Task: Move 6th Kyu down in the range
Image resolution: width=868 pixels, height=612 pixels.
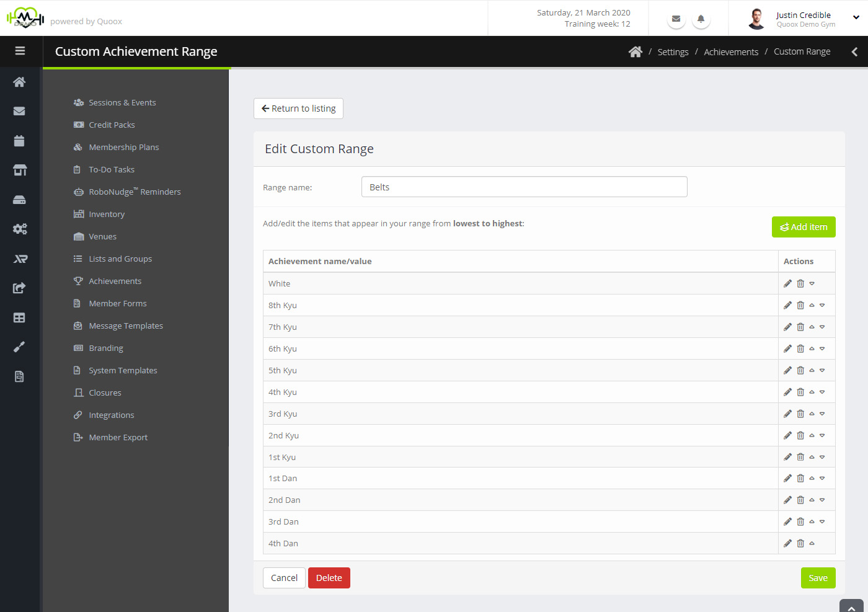Action: tap(822, 348)
